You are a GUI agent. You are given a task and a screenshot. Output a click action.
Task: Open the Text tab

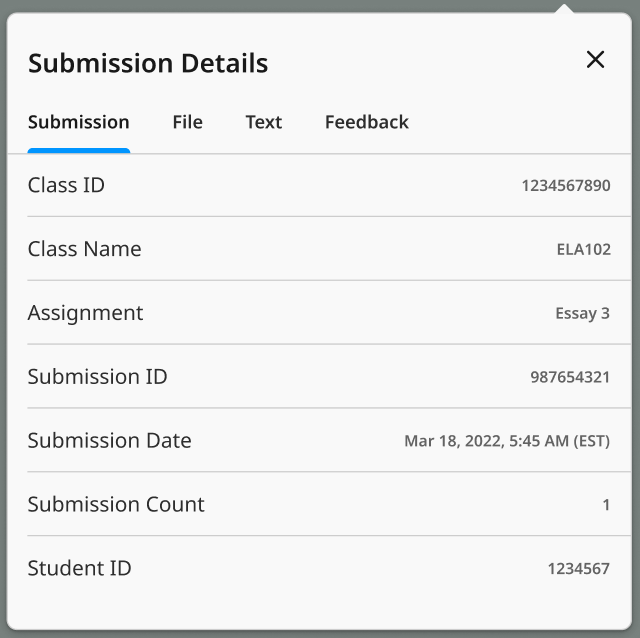tap(264, 122)
